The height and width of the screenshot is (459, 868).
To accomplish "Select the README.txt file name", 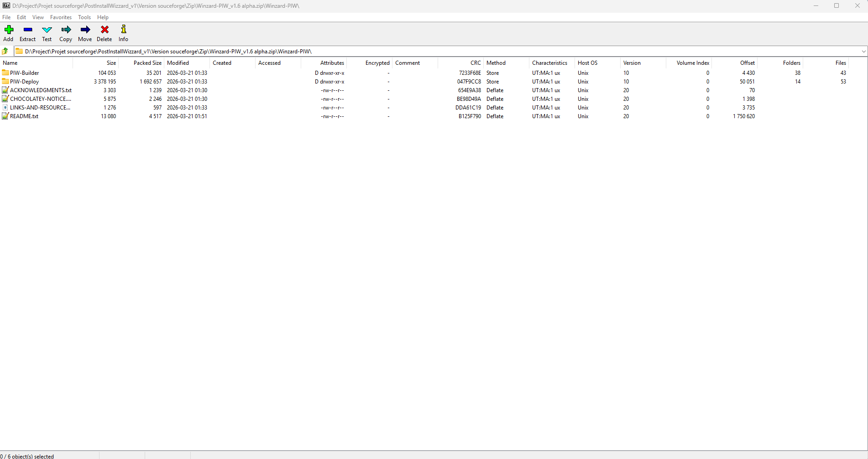I will click(x=24, y=116).
